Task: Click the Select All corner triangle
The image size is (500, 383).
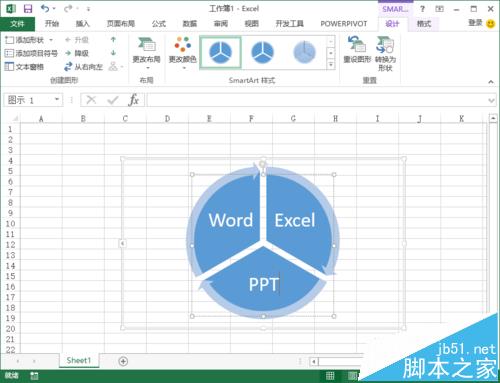Action: [15, 119]
